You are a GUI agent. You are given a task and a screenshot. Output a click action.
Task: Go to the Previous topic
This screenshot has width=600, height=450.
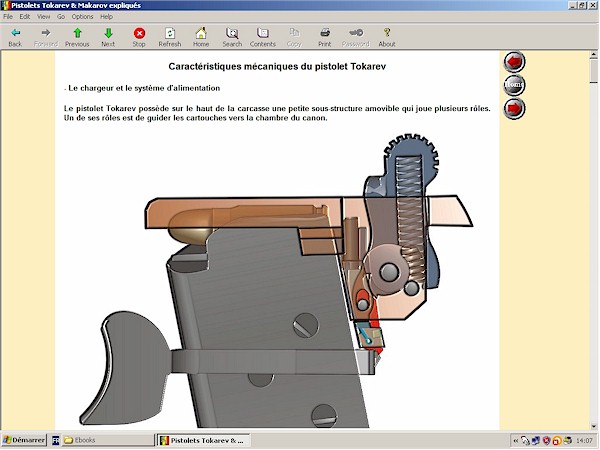coord(77,37)
